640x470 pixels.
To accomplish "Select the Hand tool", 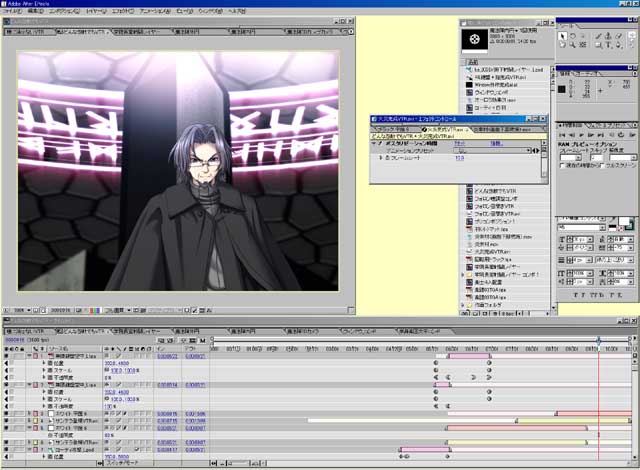I will coord(562,45).
